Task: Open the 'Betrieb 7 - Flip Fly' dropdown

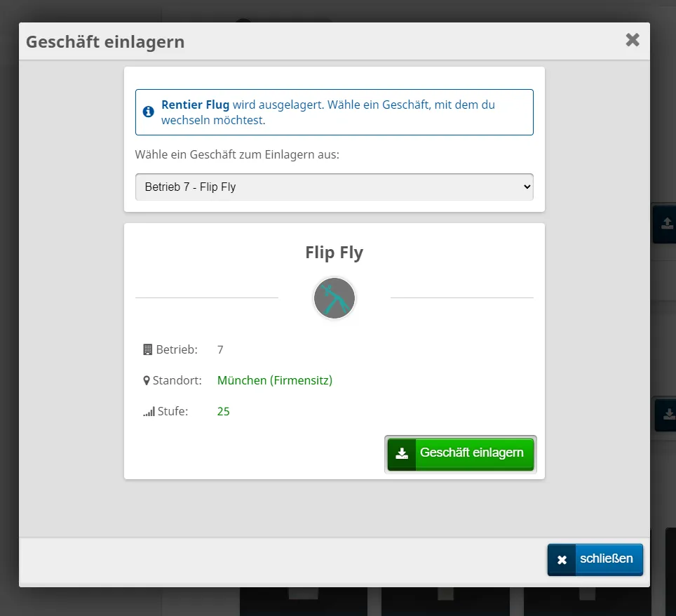Action: [x=334, y=187]
